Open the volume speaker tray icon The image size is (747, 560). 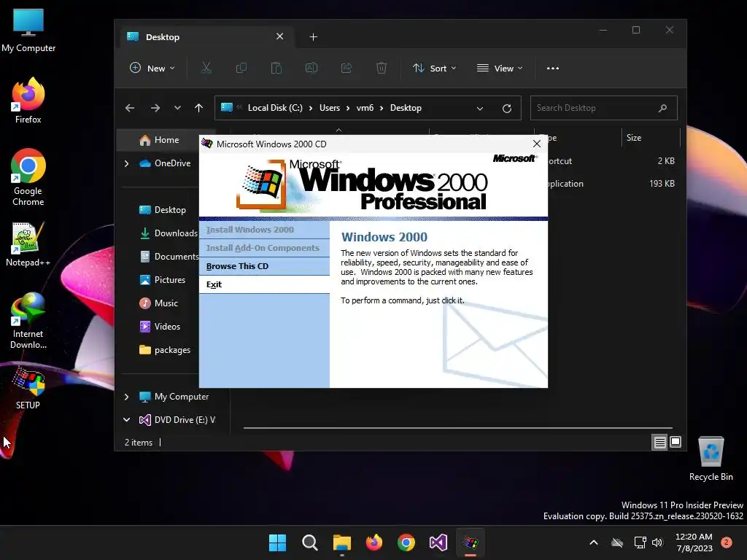(657, 542)
